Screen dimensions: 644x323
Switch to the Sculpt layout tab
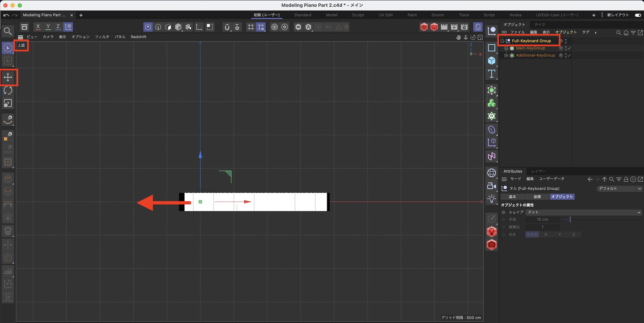coord(358,15)
